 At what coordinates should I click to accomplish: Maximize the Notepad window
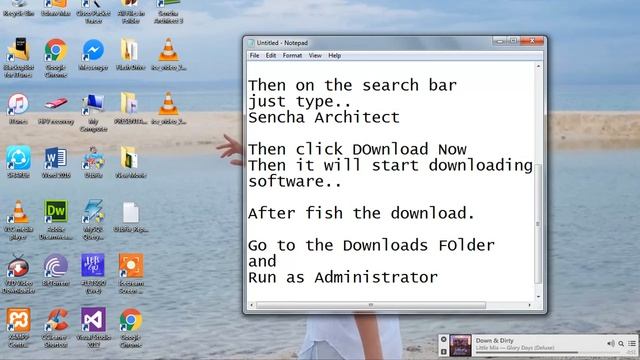513,41
